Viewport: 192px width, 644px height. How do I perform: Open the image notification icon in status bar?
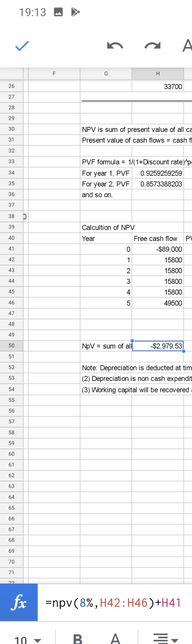point(58,12)
